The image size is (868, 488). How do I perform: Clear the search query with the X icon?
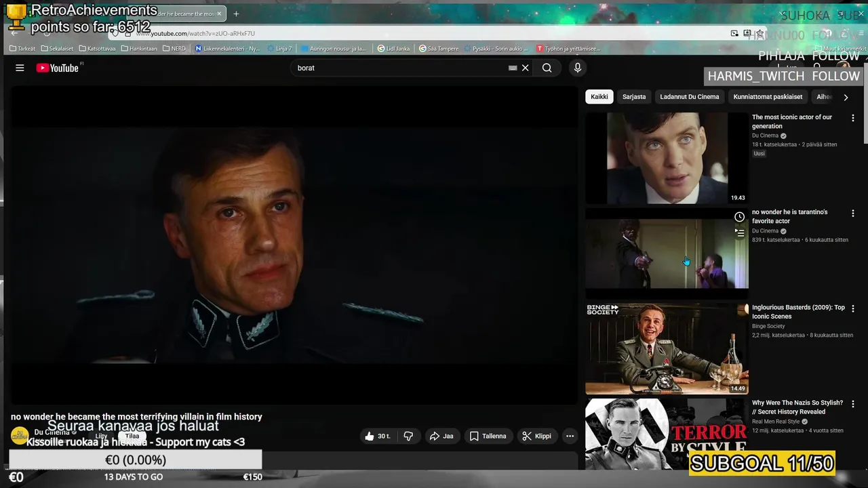click(x=525, y=68)
